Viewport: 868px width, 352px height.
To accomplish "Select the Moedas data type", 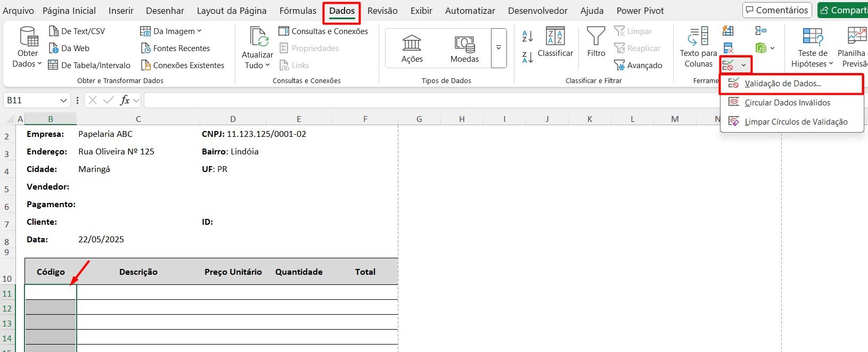I will pos(464,49).
